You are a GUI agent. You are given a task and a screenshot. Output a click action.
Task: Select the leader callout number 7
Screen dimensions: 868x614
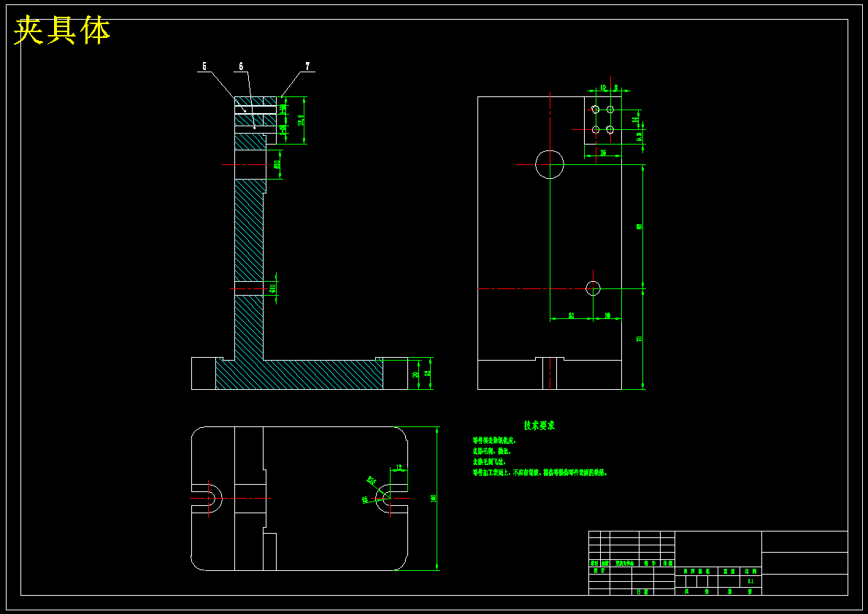click(308, 66)
